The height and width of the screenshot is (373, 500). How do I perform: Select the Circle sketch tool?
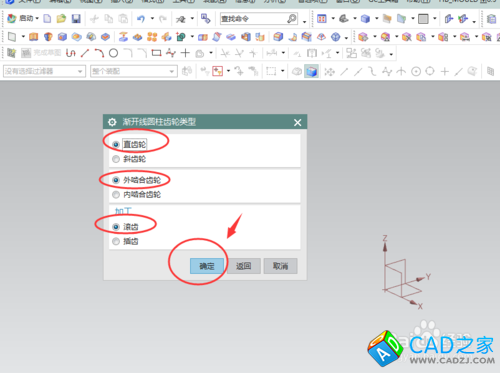114,53
